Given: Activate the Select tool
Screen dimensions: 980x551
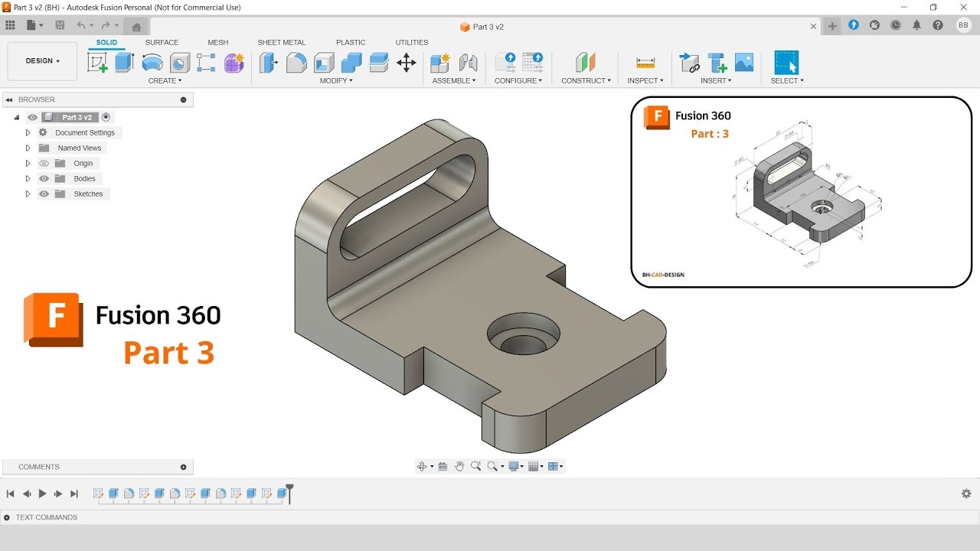Looking at the screenshot, I should (786, 63).
